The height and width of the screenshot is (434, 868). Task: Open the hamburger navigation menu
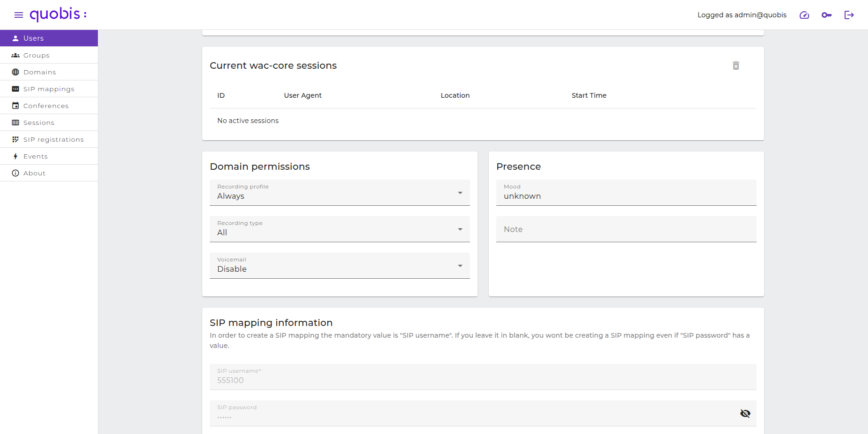pyautogui.click(x=19, y=15)
